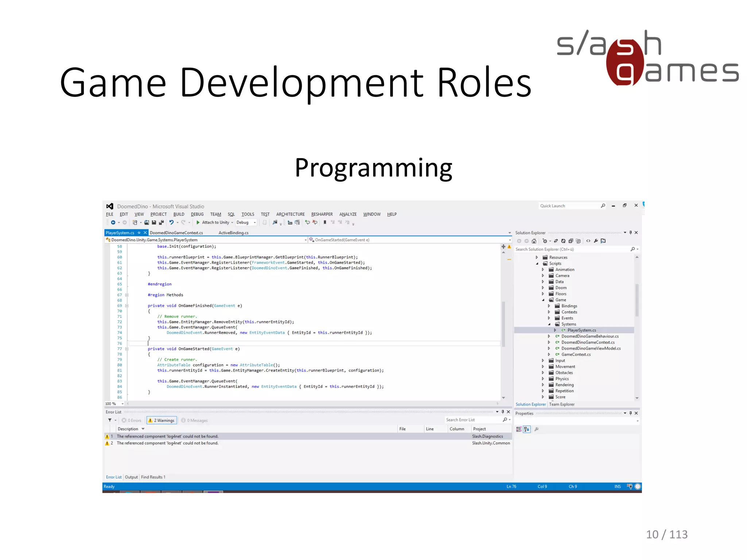The width and height of the screenshot is (747, 560).
Task: Collapse the OnGameStarted method outline
Action: [x=127, y=349]
